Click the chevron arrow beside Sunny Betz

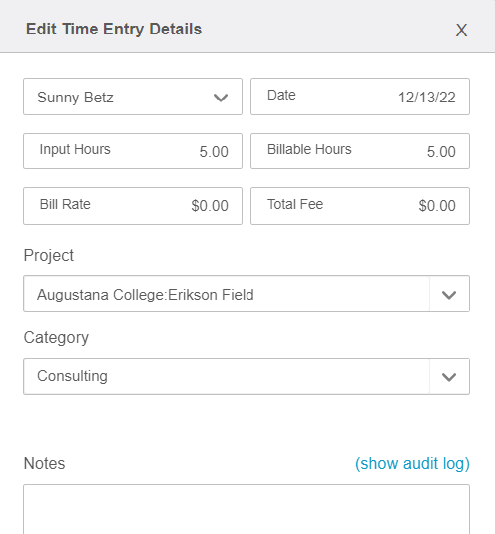(221, 98)
